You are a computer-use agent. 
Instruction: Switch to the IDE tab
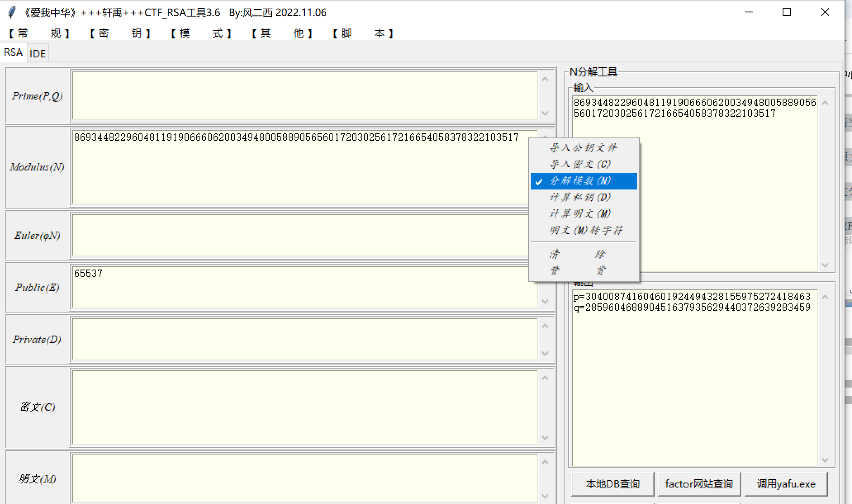coord(38,54)
